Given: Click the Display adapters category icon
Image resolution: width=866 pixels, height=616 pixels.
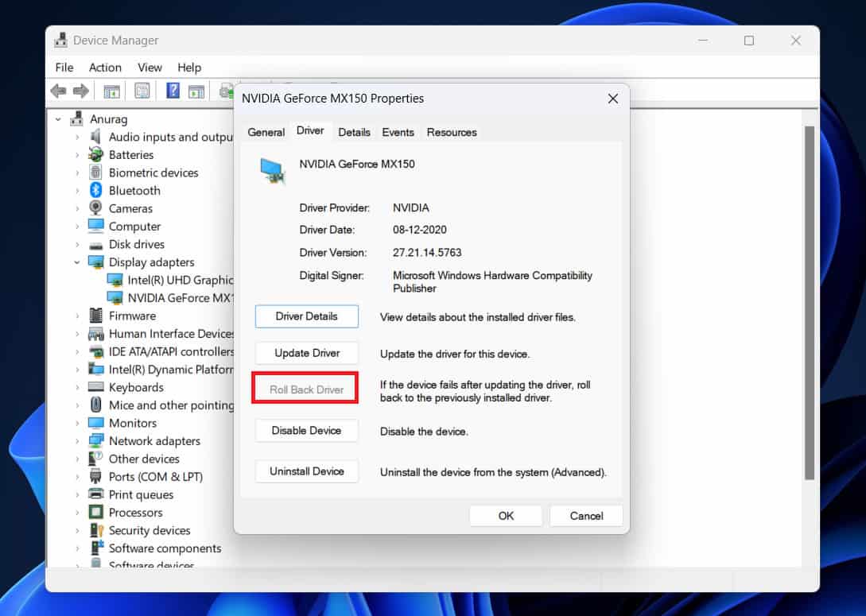Looking at the screenshot, I should [95, 262].
